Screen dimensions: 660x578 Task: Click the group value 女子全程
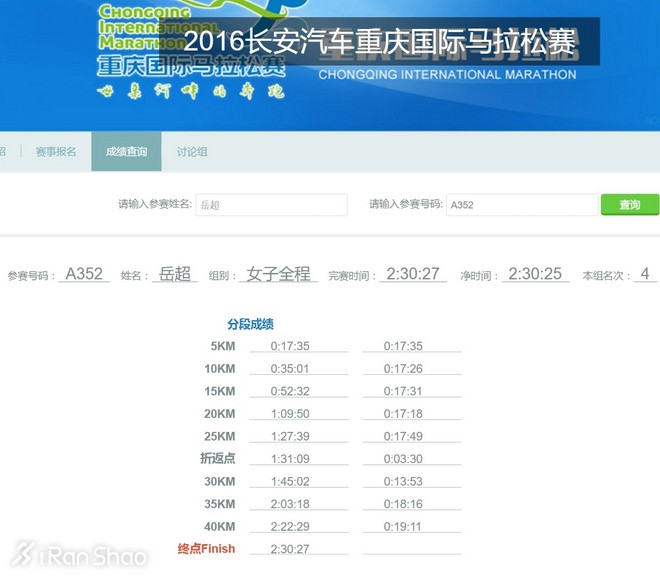coord(278,274)
